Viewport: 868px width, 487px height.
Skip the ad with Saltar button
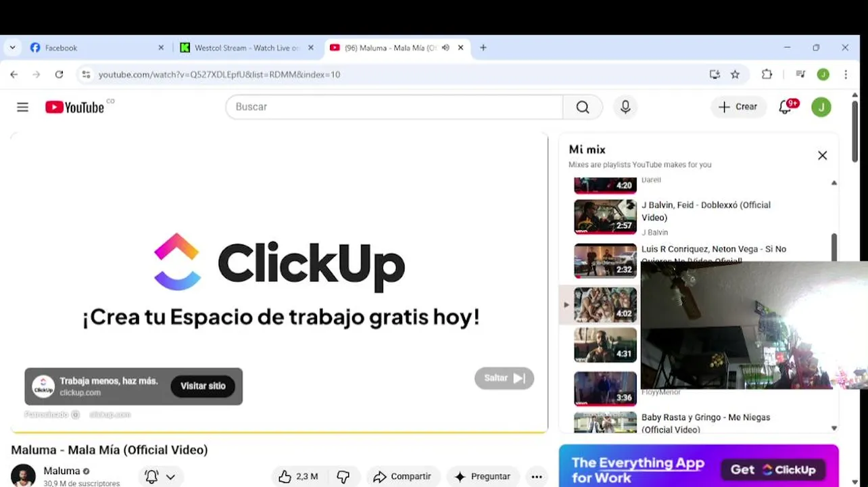click(x=504, y=378)
